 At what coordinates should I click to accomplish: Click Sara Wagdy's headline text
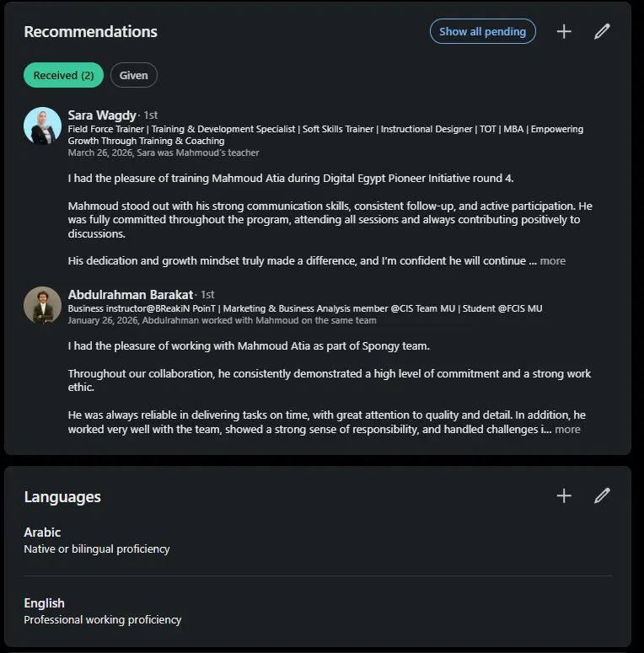pyautogui.click(x=325, y=130)
